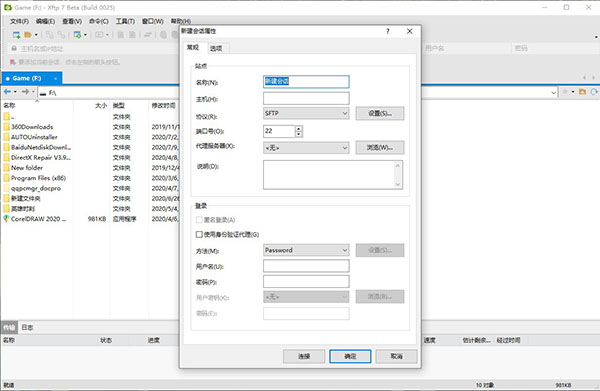
Task: Click the forward navigation arrow
Action: click(25, 92)
